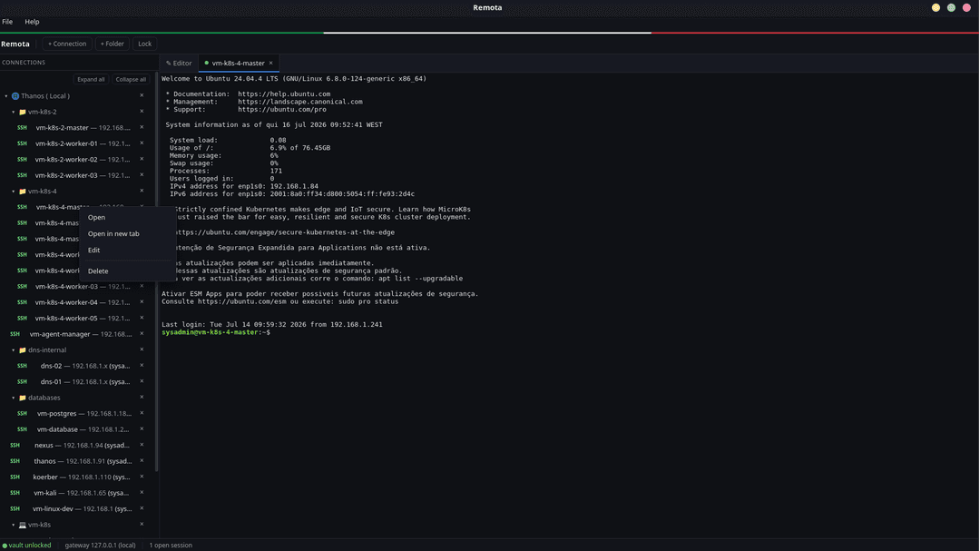The width and height of the screenshot is (980, 551).
Task: Collapse the vm-k8s-4 folder arrow
Action: click(13, 192)
